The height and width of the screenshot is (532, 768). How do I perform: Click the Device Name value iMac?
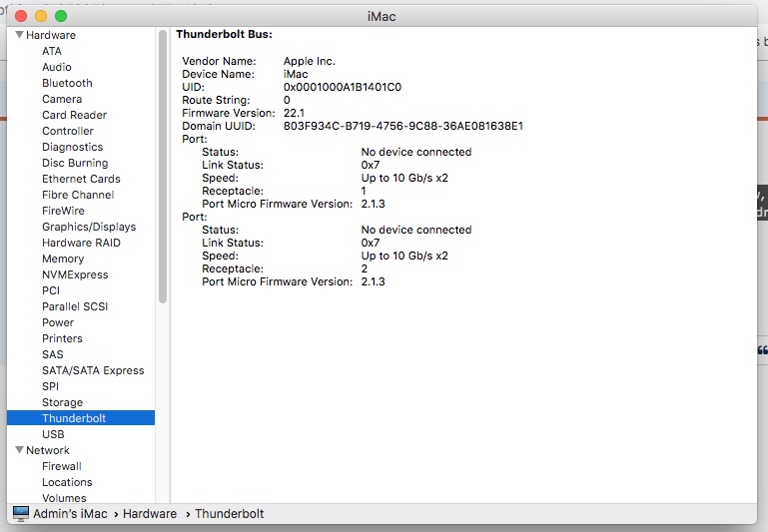[x=296, y=74]
